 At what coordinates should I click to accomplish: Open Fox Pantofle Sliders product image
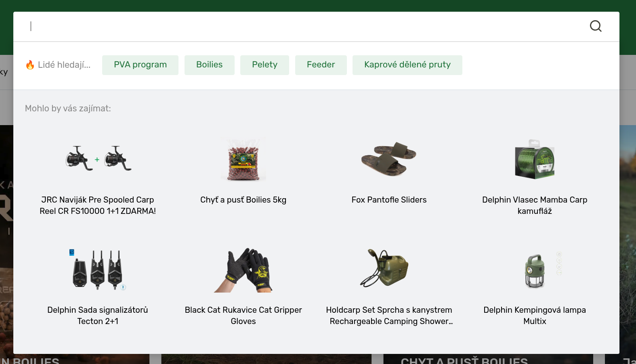(389, 159)
